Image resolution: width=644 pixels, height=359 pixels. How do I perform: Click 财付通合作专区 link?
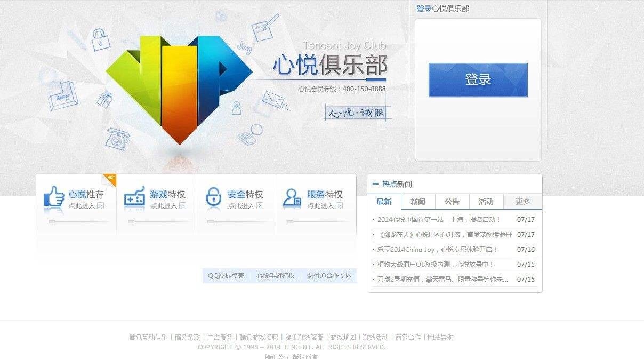pos(329,276)
